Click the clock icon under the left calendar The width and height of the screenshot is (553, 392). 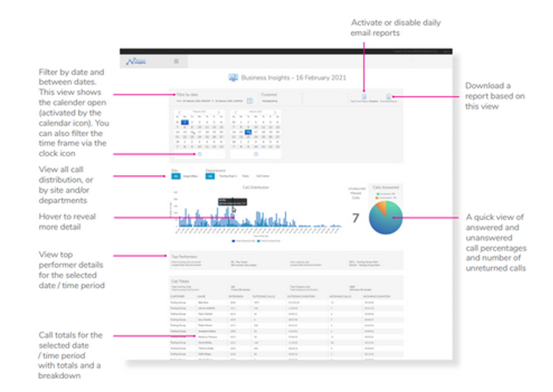[x=199, y=154]
